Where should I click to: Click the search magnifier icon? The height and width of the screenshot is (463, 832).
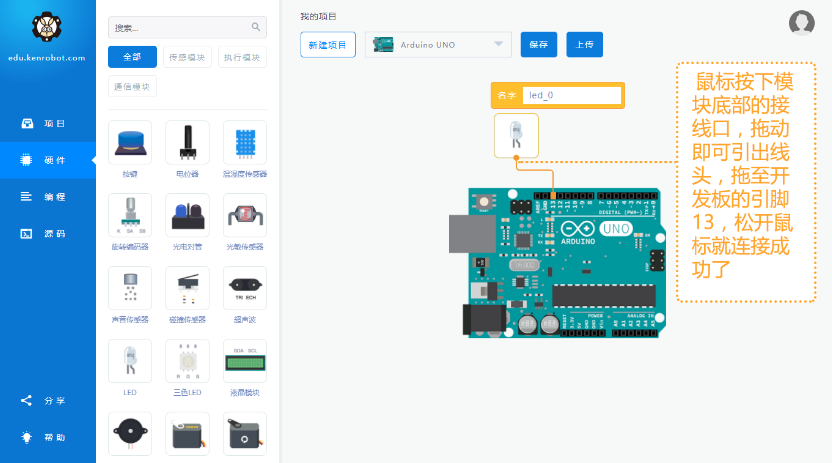point(256,28)
